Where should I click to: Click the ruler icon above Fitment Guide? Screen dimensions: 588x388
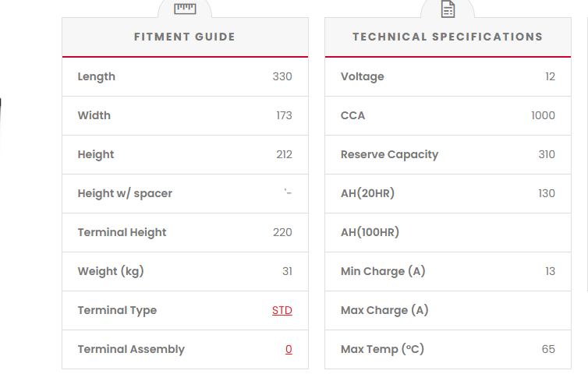185,9
